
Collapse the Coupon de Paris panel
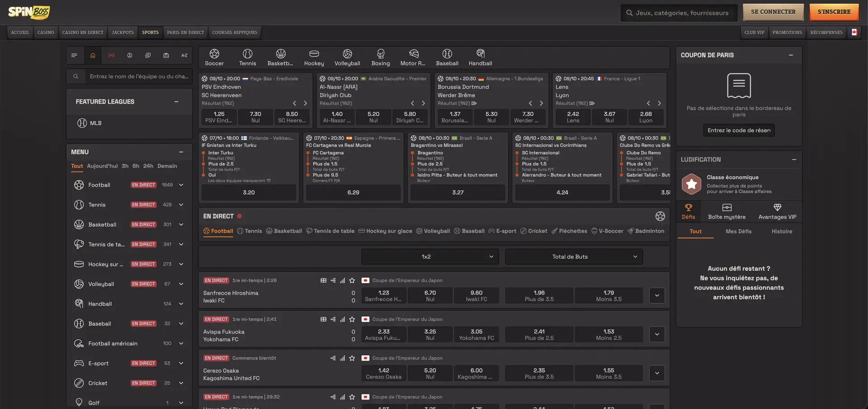click(x=791, y=55)
